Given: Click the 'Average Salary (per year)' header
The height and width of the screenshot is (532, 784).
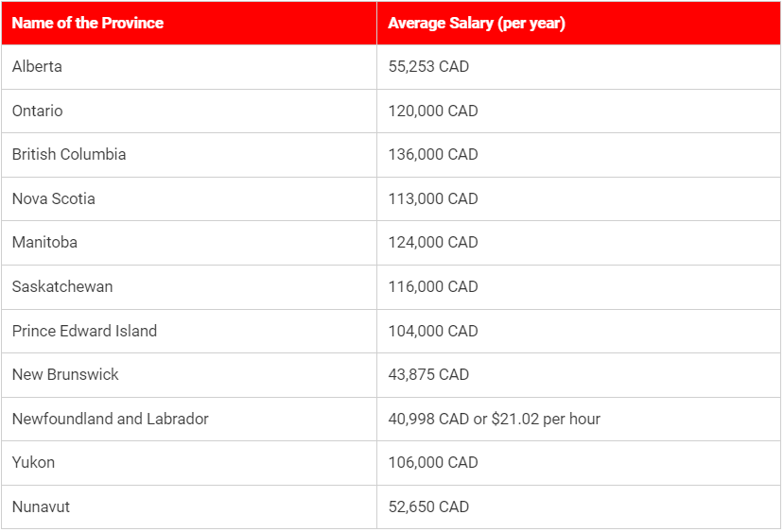Looking at the screenshot, I should (476, 23).
